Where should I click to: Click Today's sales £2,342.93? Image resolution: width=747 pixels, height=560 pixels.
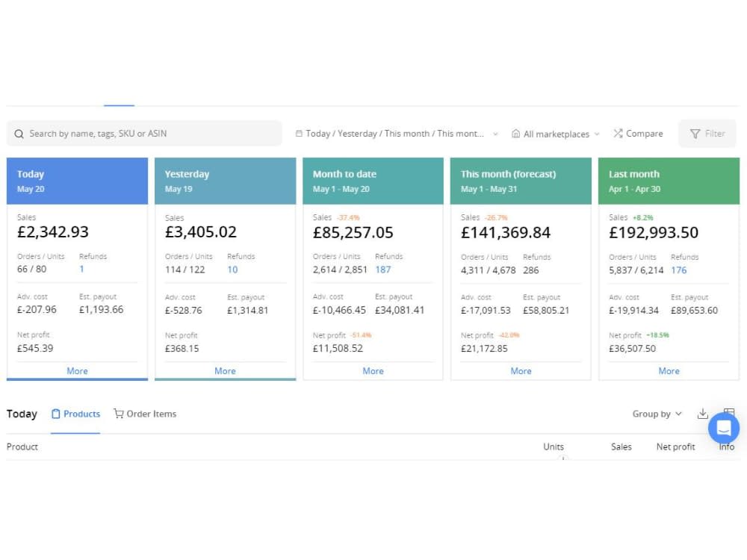pyautogui.click(x=53, y=232)
